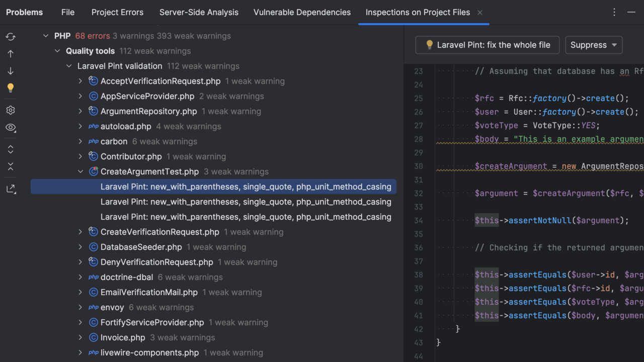Viewport: 644px width, 362px height.
Task: Expand DenyVerificationRequest.php warnings
Action: 80,262
